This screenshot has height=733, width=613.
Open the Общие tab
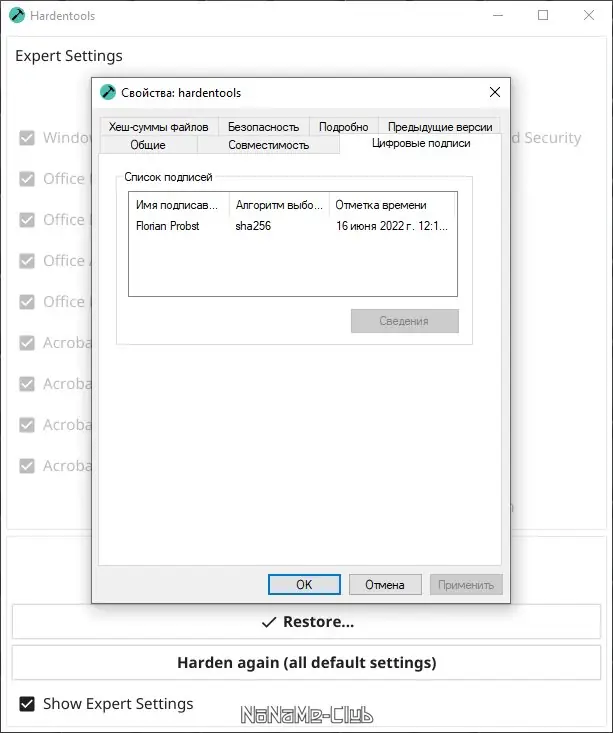[148, 144]
